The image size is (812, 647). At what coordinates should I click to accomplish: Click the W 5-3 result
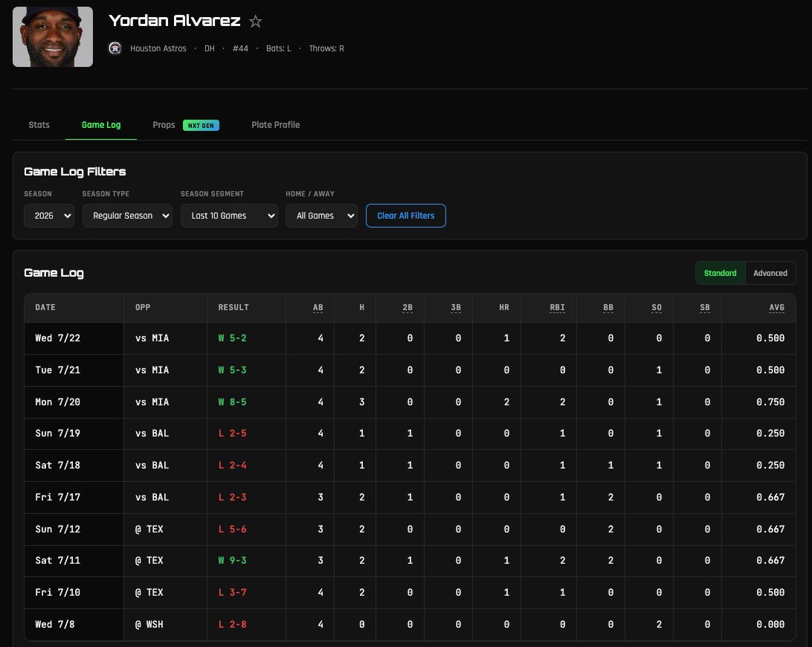tap(233, 370)
